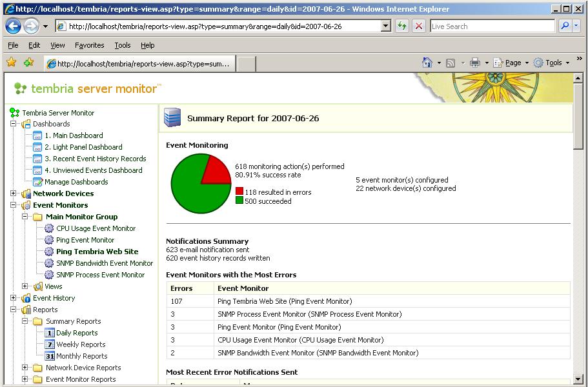Collapse the Main Monitor Group folder
Image resolution: width=588 pixels, height=387 pixels.
point(25,217)
